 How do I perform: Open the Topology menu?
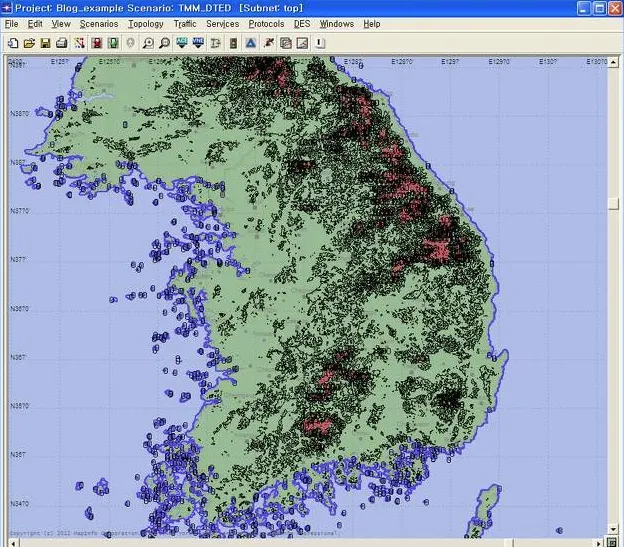click(x=146, y=23)
